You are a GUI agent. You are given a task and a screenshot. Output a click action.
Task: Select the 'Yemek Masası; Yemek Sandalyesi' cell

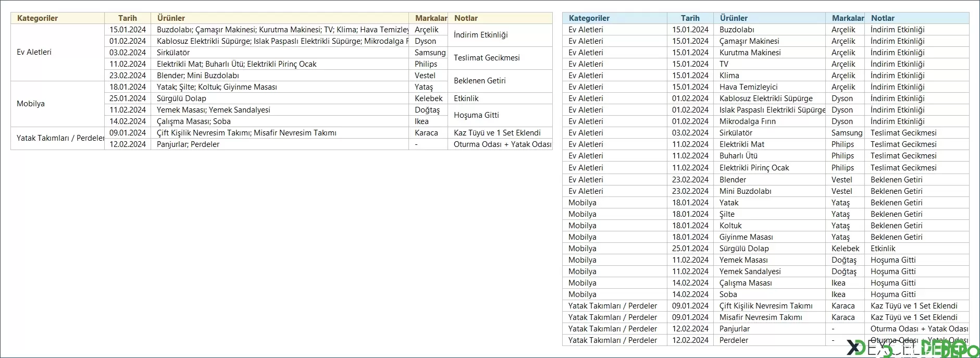click(280, 110)
